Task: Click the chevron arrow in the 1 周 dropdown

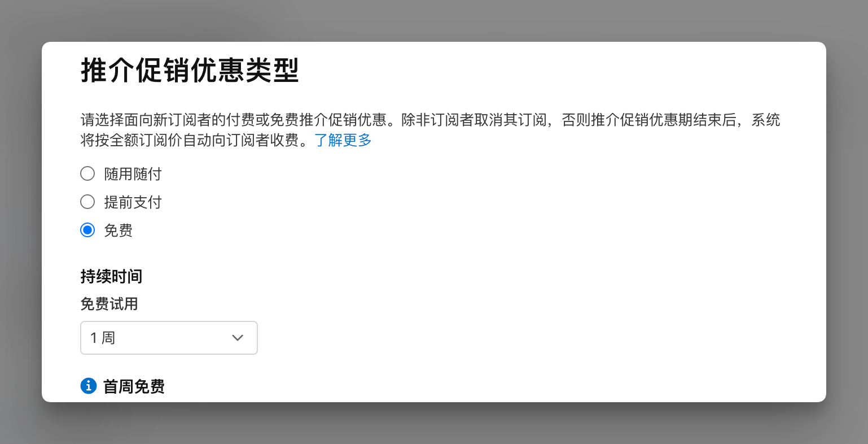Action: 238,338
